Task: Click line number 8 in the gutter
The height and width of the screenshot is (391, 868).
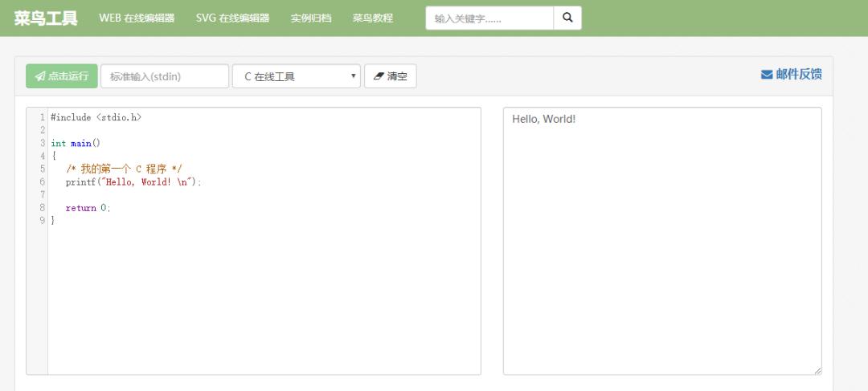Action: click(x=42, y=207)
